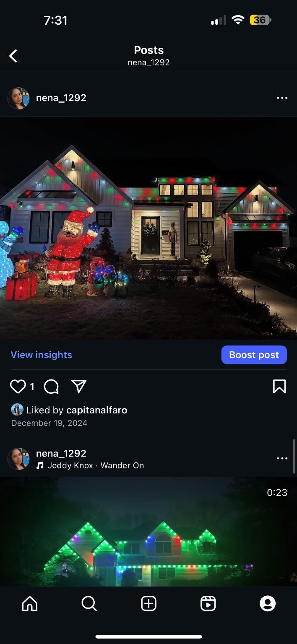
Task: Tap nena_1292 avatar on first post
Action: [x=18, y=98]
